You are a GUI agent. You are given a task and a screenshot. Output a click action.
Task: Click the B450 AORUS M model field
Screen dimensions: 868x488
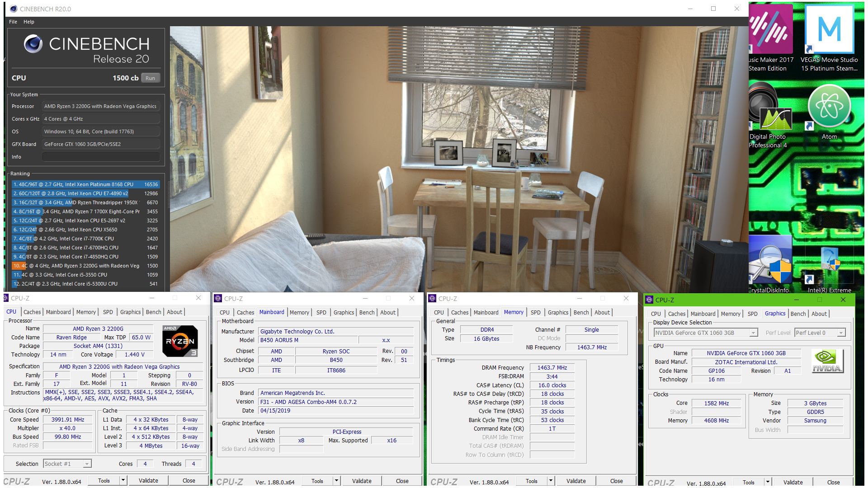(x=308, y=340)
